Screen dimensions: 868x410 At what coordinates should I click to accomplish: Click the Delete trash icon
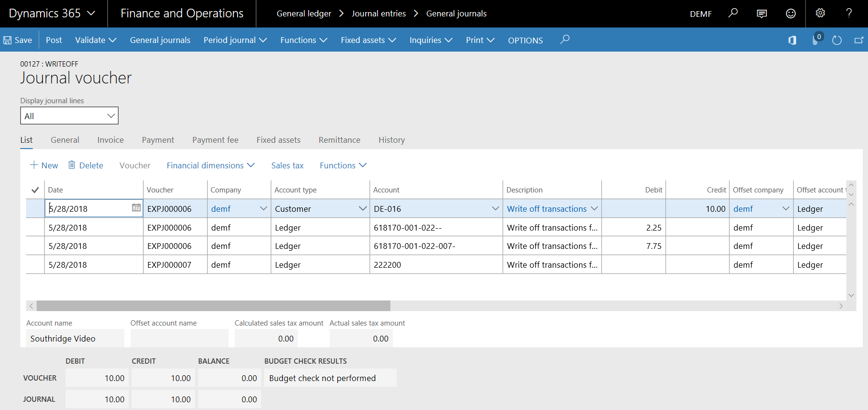click(x=72, y=165)
